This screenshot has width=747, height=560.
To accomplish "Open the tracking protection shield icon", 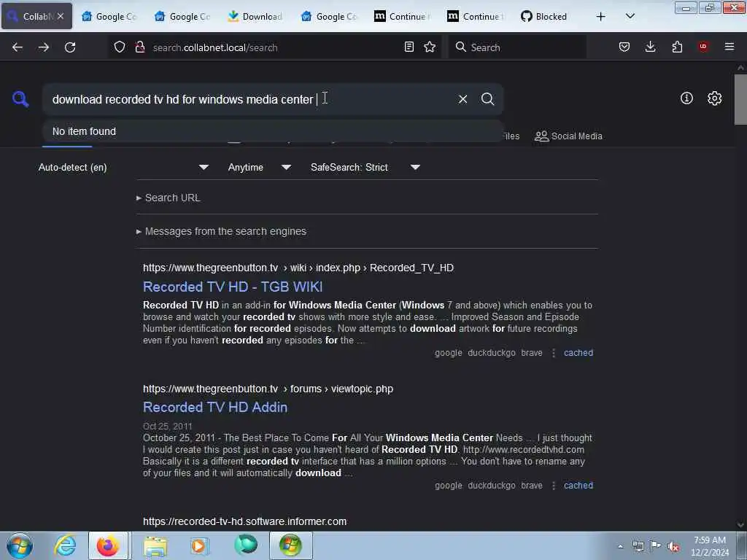I will coord(120,47).
